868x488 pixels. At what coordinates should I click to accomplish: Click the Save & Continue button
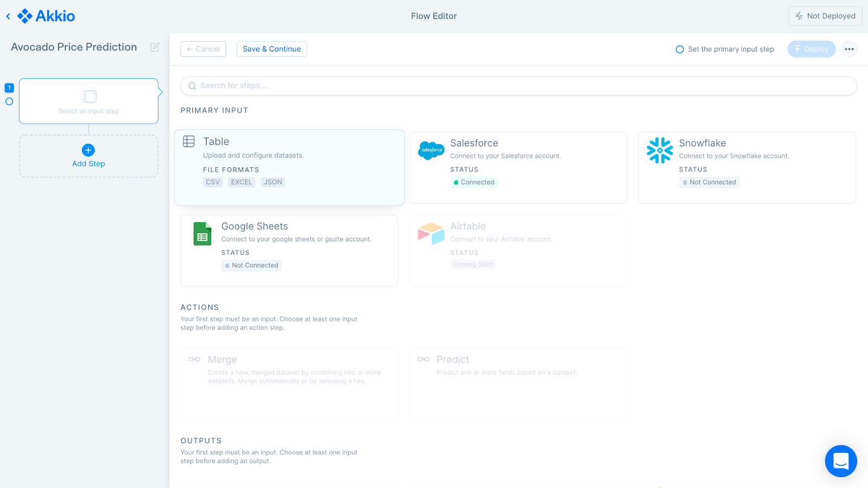click(x=271, y=49)
